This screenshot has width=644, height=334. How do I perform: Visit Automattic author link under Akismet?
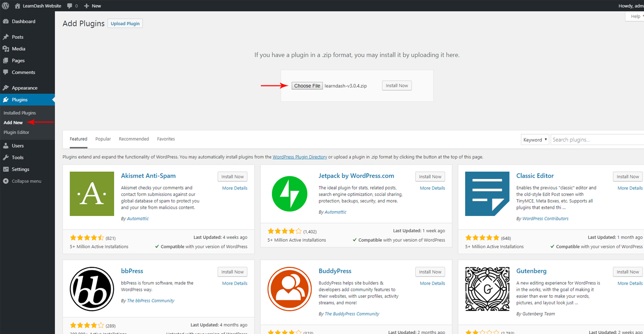[138, 218]
